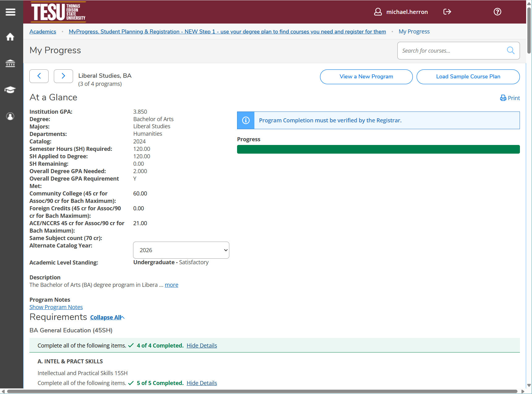Click the TESU university logo
Image resolution: width=532 pixels, height=394 pixels.
pyautogui.click(x=58, y=12)
